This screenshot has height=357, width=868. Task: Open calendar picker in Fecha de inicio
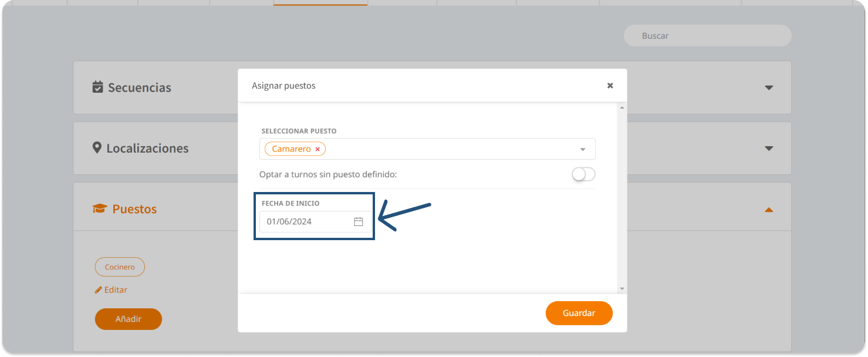click(359, 222)
